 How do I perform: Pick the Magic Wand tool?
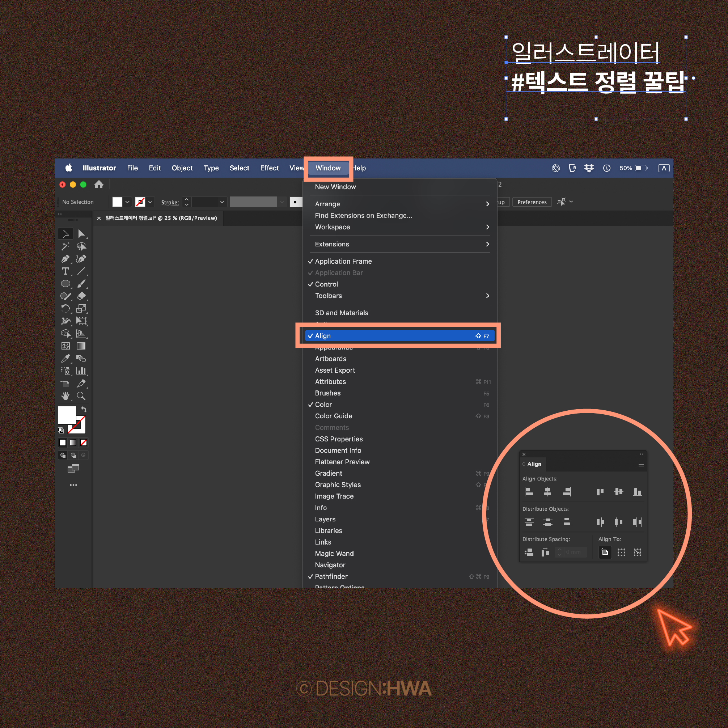[x=65, y=246]
